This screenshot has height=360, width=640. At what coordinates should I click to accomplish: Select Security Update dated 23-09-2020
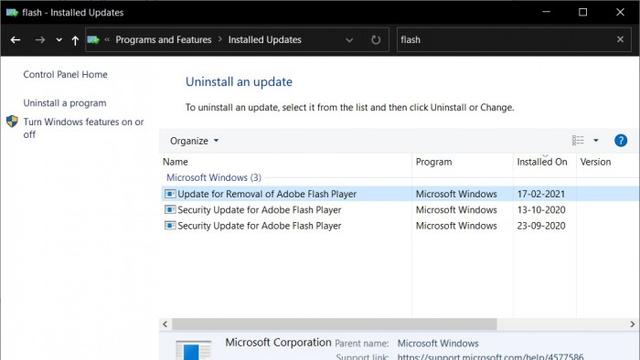[400, 226]
